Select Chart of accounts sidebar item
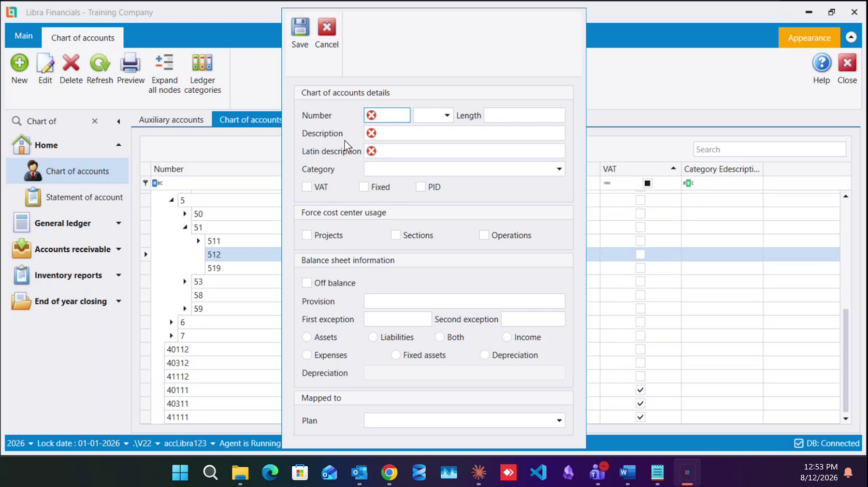Image resolution: width=868 pixels, height=487 pixels. (x=67, y=171)
